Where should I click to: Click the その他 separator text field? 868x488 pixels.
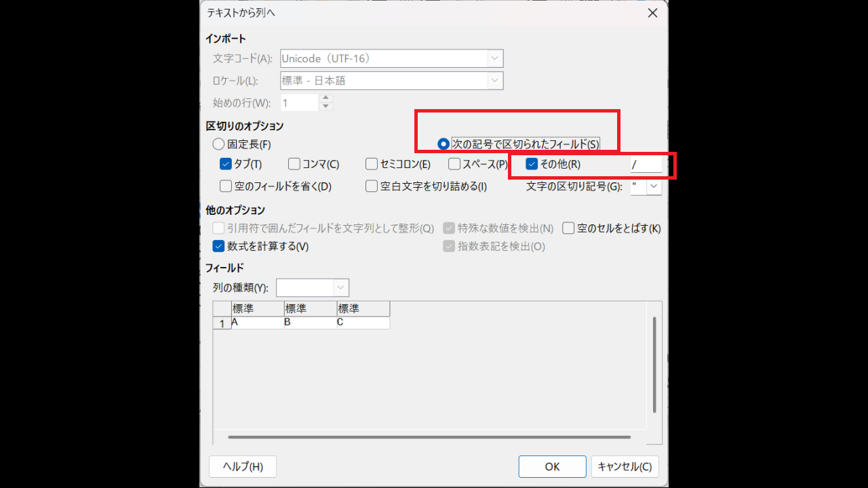tap(646, 164)
